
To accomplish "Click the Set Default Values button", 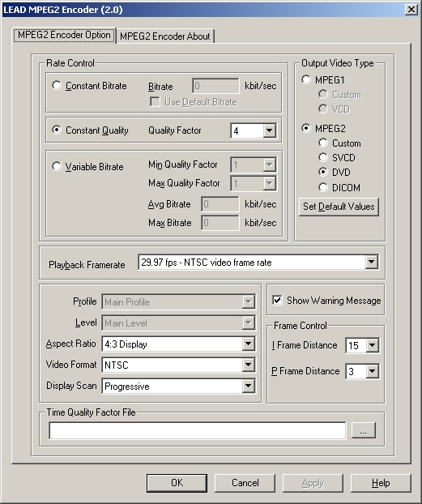I will (339, 207).
